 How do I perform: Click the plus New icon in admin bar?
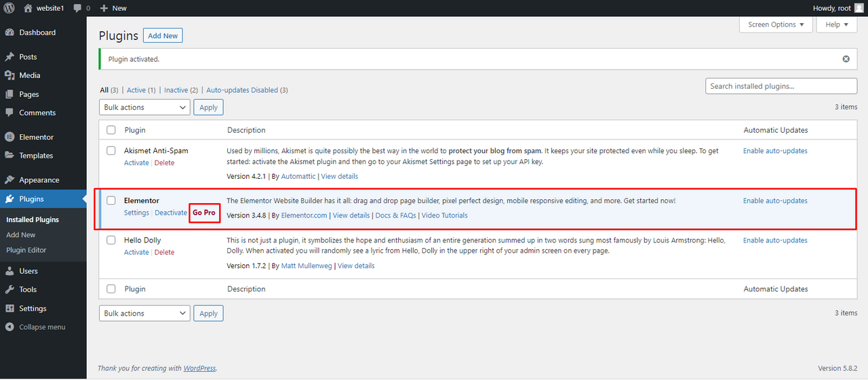[x=104, y=8]
